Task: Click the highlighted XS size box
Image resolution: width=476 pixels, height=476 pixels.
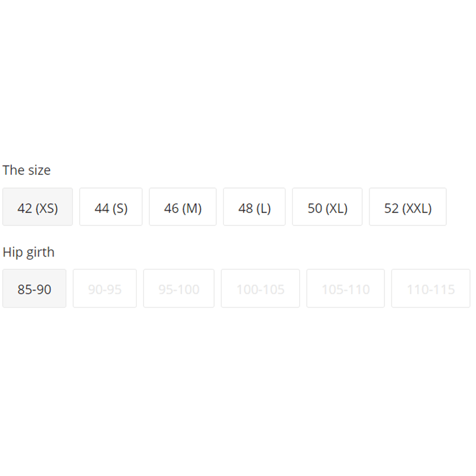Action: tap(37, 207)
